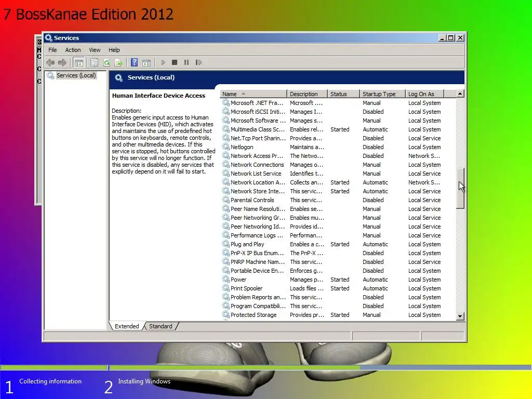Click the Services title bar gear icon

(49, 37)
